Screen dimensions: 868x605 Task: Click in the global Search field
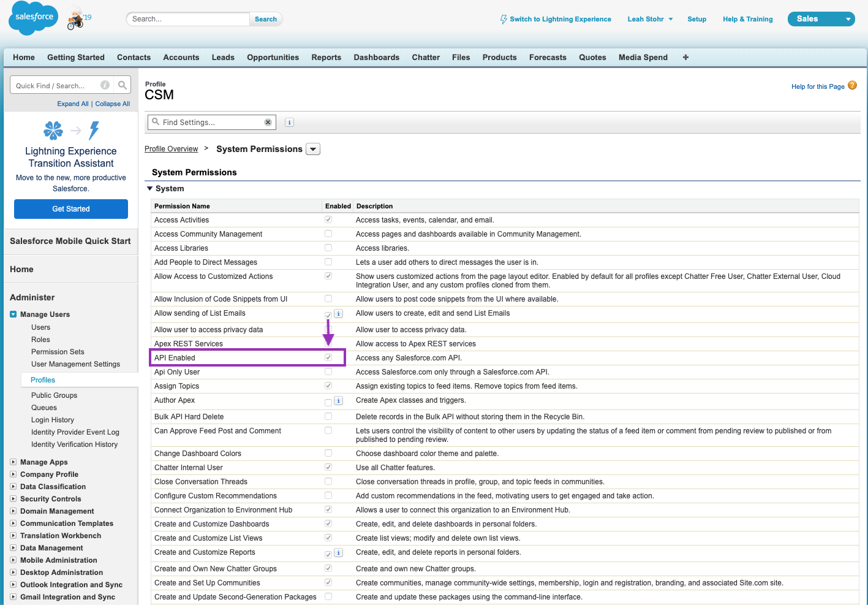coord(187,19)
